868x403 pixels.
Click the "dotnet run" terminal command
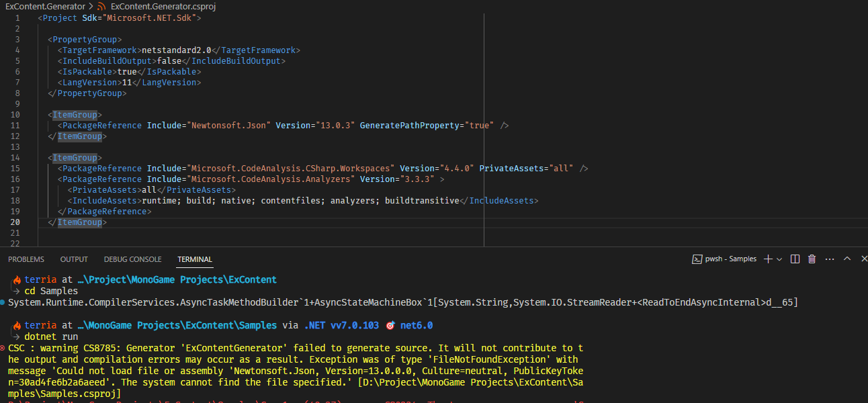(x=51, y=337)
